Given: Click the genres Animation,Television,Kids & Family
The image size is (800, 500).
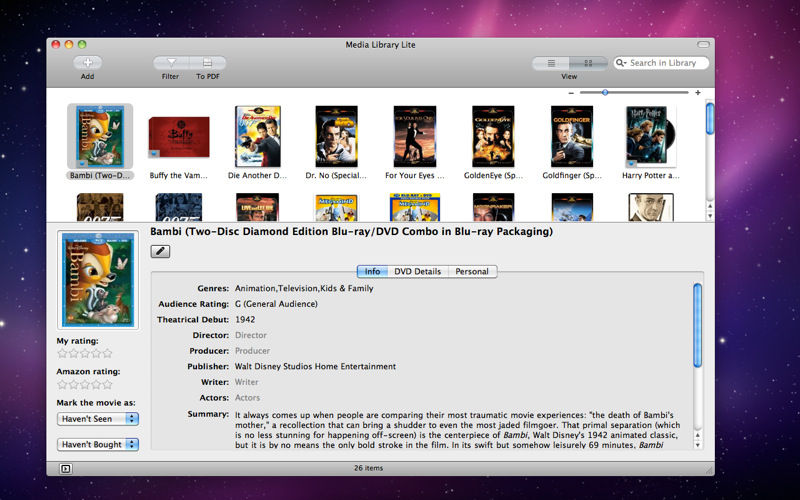Looking at the screenshot, I should coord(304,288).
